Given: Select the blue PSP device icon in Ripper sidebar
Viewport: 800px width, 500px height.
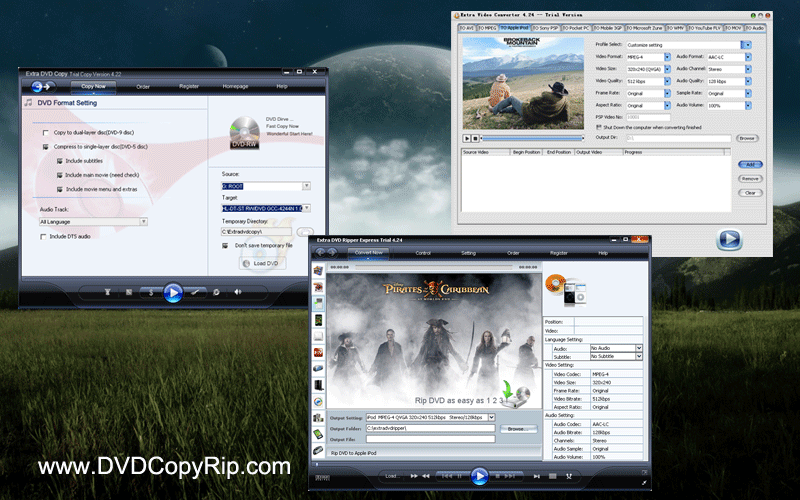Looking at the screenshot, I should [x=318, y=368].
